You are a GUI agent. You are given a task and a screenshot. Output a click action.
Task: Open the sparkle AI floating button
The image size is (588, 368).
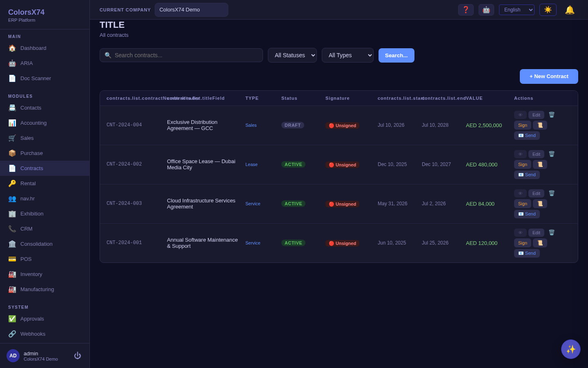click(x=571, y=349)
